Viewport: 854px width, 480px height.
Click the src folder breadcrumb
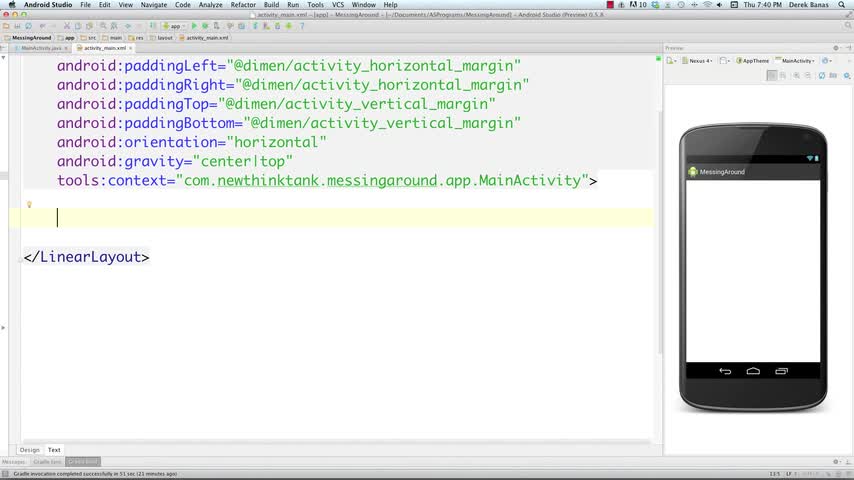coord(88,38)
